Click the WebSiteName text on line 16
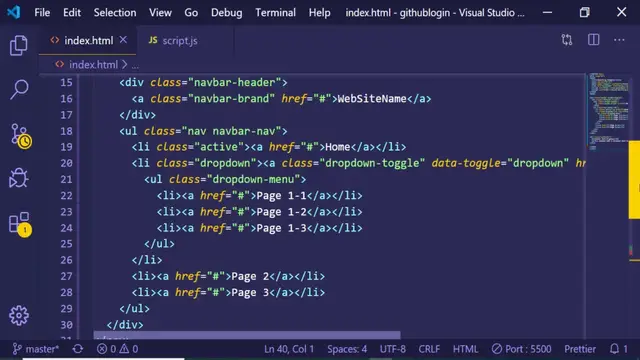 point(372,99)
